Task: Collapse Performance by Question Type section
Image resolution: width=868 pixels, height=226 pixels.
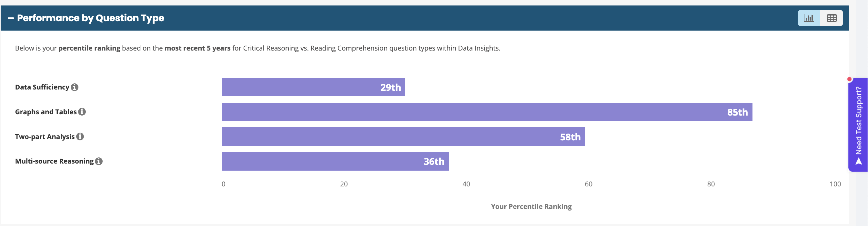Action: coord(11,18)
